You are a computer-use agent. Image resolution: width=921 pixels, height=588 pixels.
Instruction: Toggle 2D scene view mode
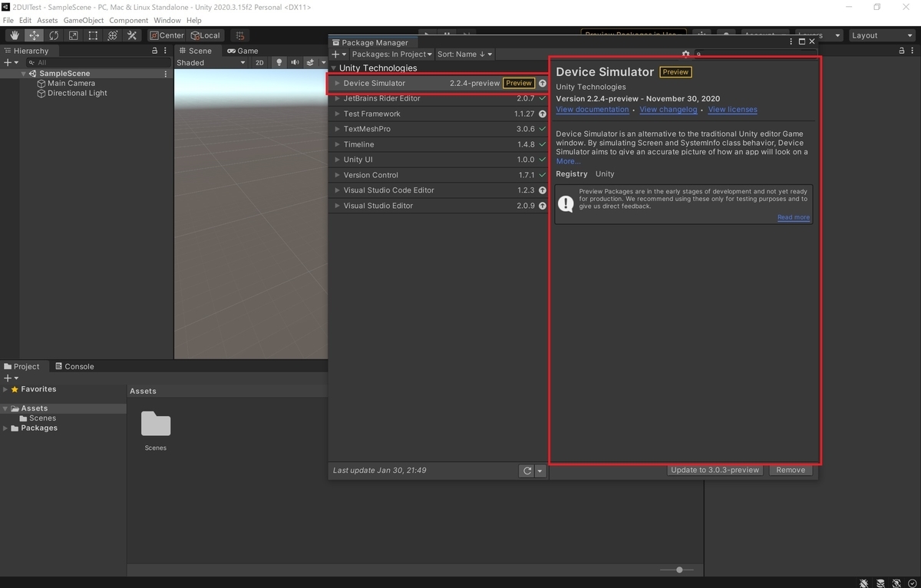click(x=259, y=63)
